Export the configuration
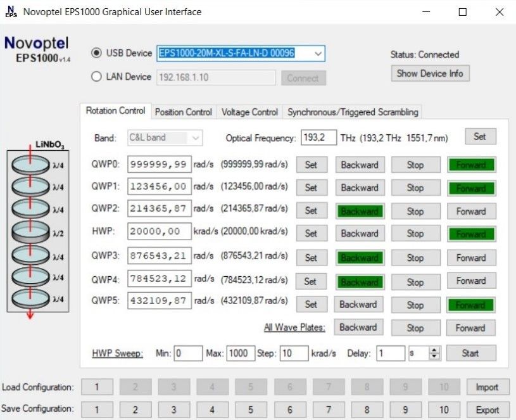The height and width of the screenshot is (420, 516). click(488, 410)
